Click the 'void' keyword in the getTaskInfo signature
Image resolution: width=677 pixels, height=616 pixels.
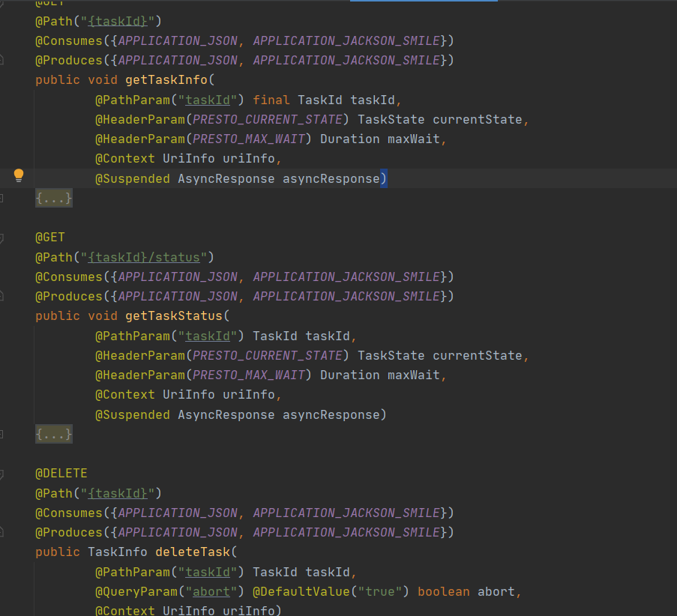pos(103,80)
